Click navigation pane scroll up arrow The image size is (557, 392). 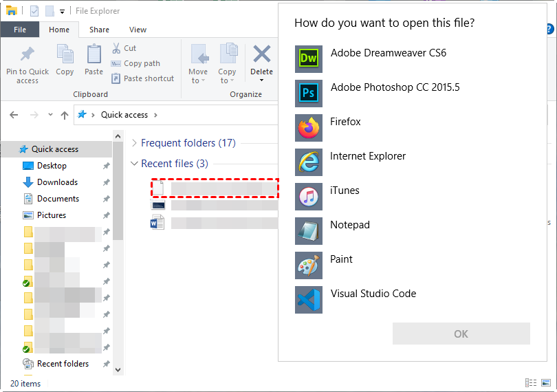coord(118,136)
